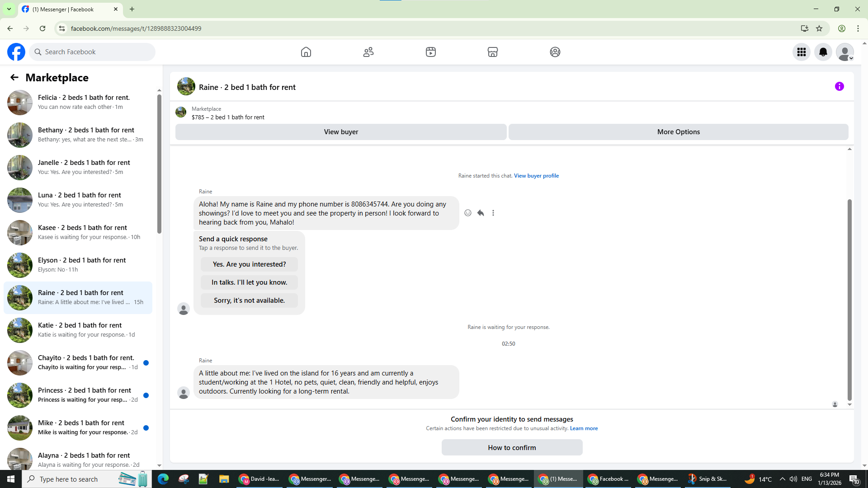Click the View buyer profile link
Image resolution: width=868 pixels, height=488 pixels.
(536, 176)
